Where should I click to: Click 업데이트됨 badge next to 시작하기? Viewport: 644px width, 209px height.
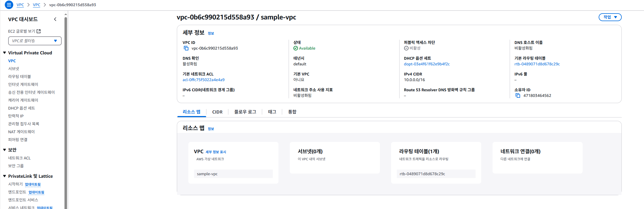(33, 184)
